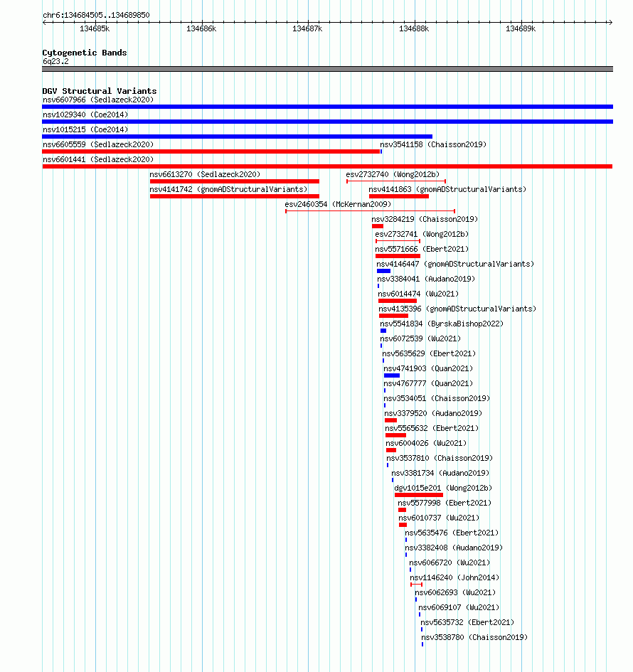Open nsv6010737 (Wu2021) variant
The height and width of the screenshot is (672, 633).
(x=403, y=525)
